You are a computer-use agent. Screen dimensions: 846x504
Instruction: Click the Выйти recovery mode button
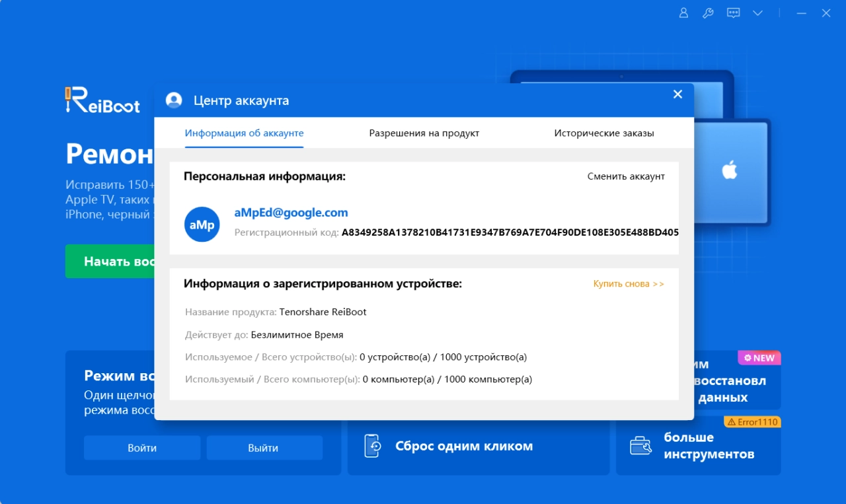[263, 448]
